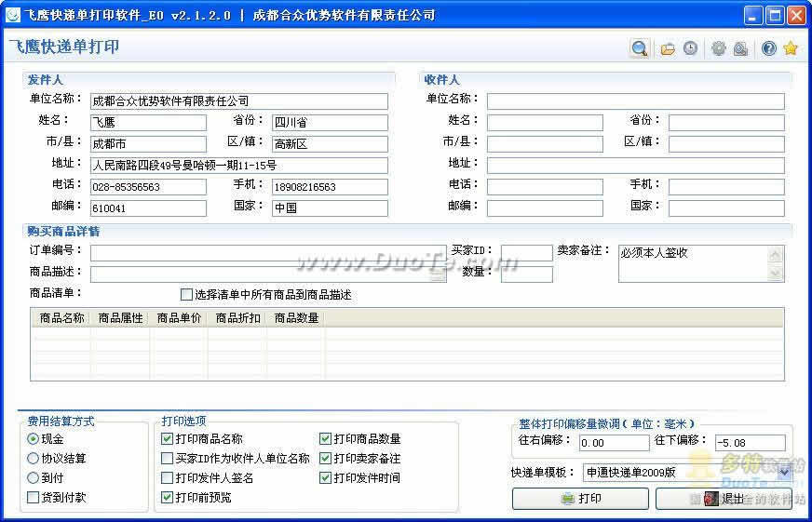Click sender 姓名 field containing 飞鹰
Screen dimensions: 812x522
click(148, 122)
